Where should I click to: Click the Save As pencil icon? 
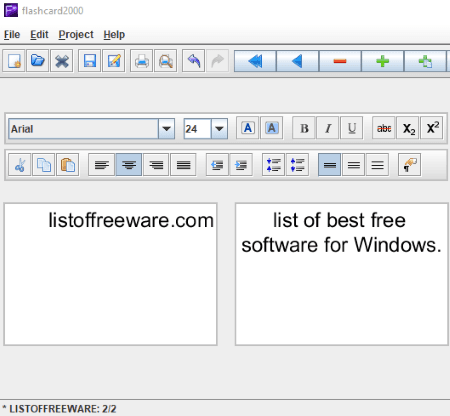(x=114, y=61)
